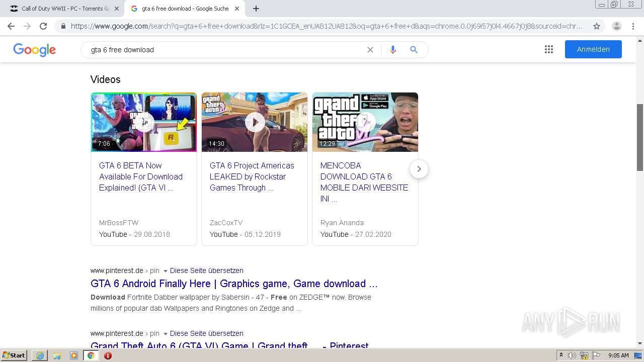644x362 pixels.
Task: Start voice search with microphone
Action: click(x=393, y=50)
